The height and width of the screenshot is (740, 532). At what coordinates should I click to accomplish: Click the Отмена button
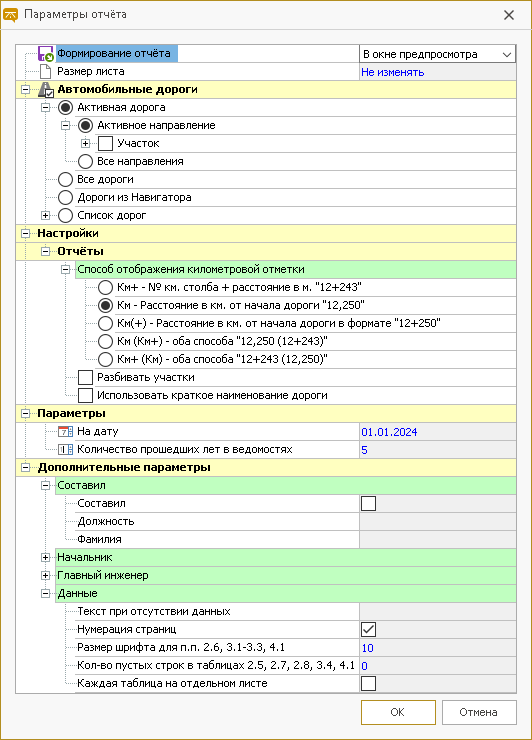[479, 712]
